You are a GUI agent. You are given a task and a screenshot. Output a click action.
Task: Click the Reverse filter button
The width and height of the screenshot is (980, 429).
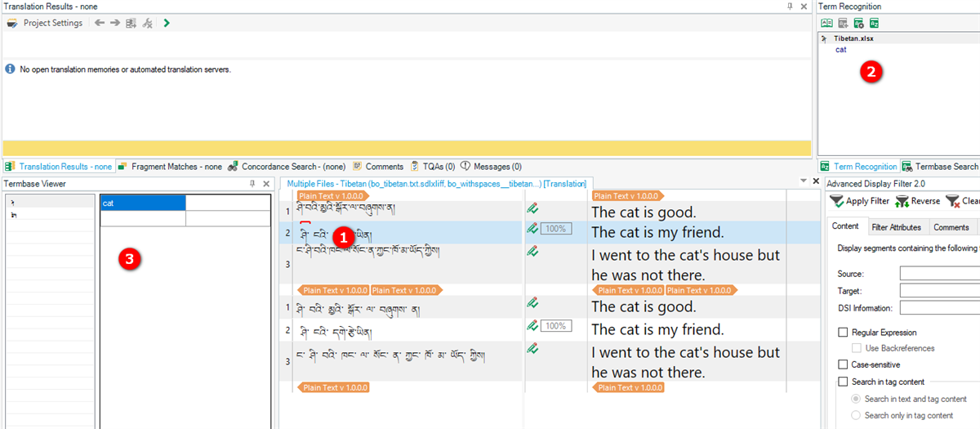pyautogui.click(x=918, y=201)
